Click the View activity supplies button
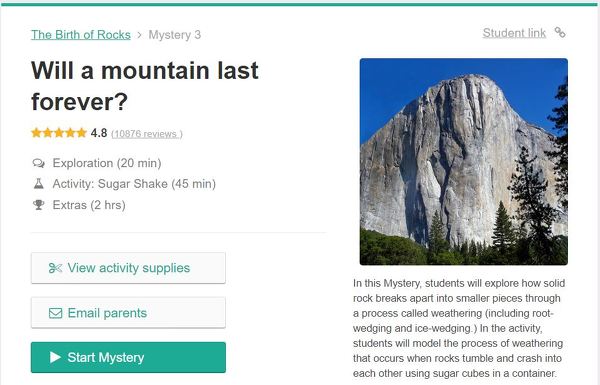 point(128,268)
